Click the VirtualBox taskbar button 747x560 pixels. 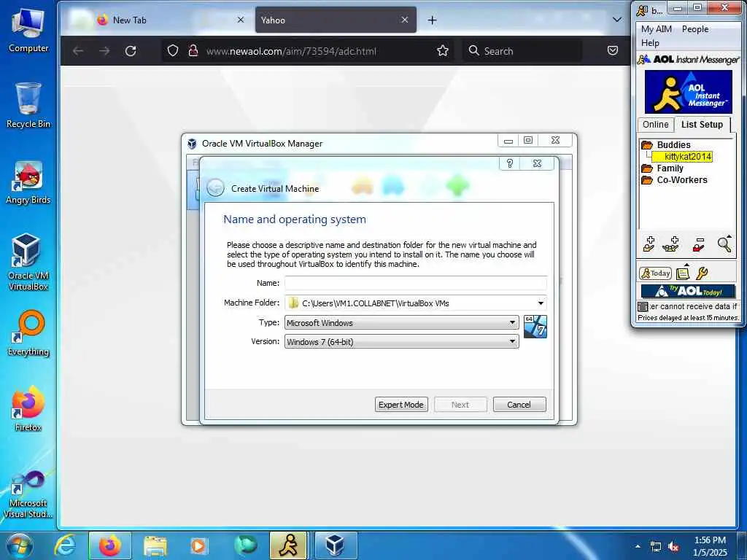[x=335, y=545]
